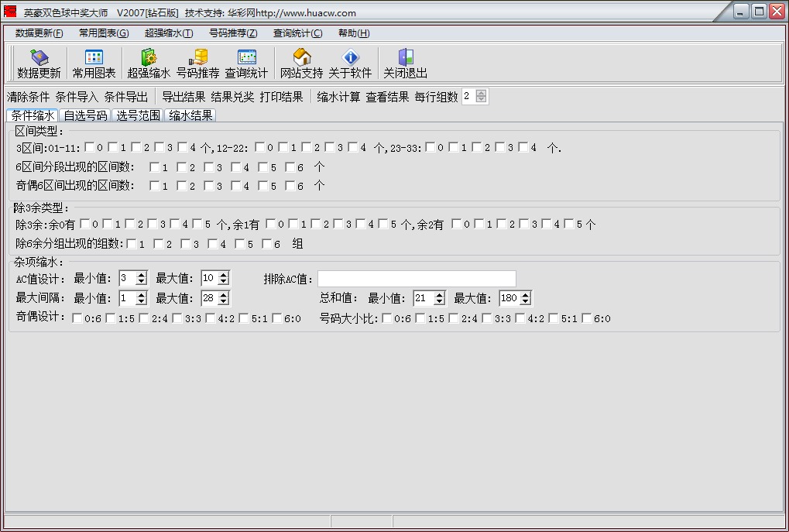Viewport: 789px width, 532px height.
Task: Increase the AC值 最小值 spinner
Action: [141, 275]
